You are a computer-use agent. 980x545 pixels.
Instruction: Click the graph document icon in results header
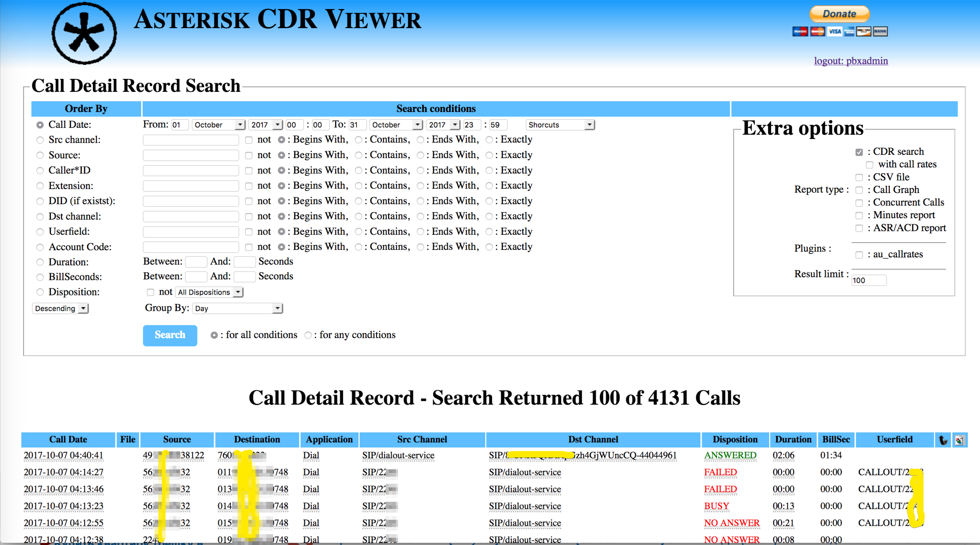(959, 440)
